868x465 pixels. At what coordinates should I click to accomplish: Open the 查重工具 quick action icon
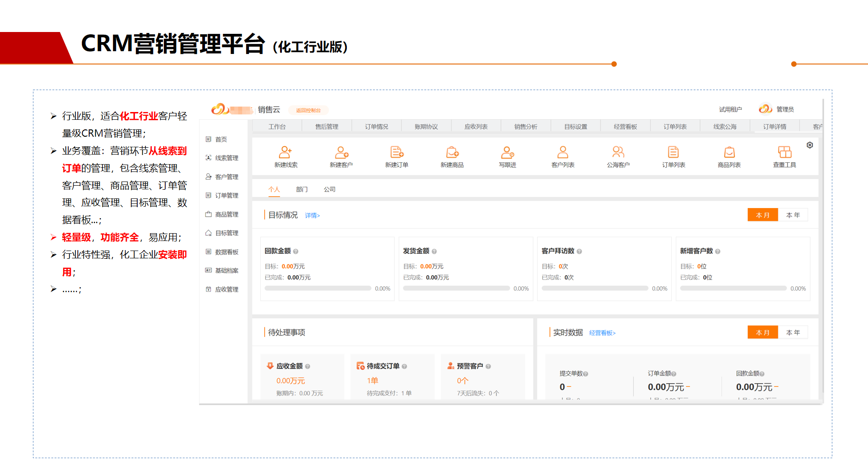pos(785,152)
